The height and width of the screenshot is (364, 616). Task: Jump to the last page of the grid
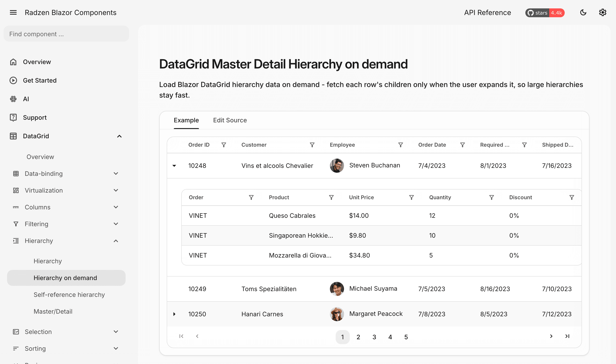point(567,336)
